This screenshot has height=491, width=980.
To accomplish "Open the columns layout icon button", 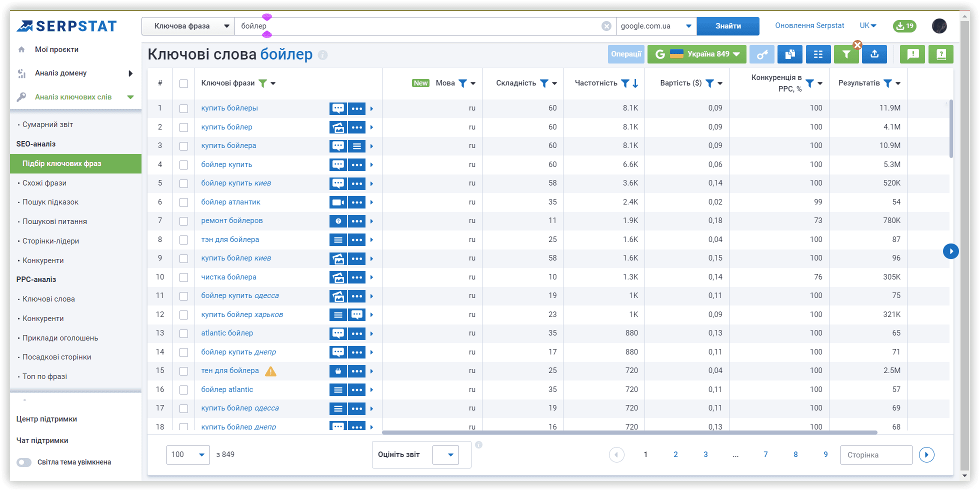I will coord(818,54).
